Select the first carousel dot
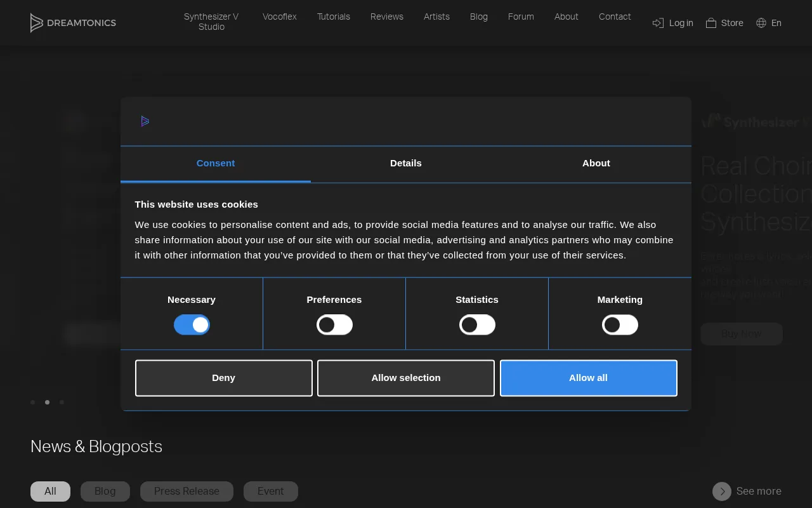812x508 pixels. (x=33, y=402)
